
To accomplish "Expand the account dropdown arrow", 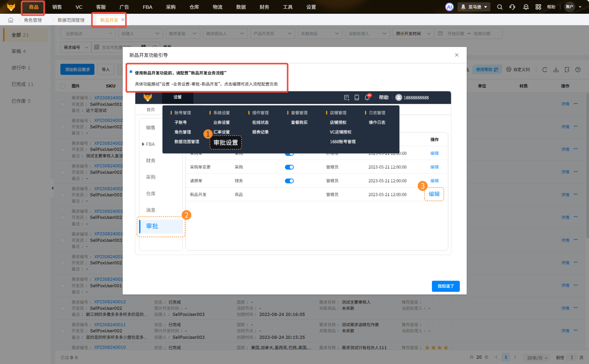I will pyautogui.click(x=580, y=7).
